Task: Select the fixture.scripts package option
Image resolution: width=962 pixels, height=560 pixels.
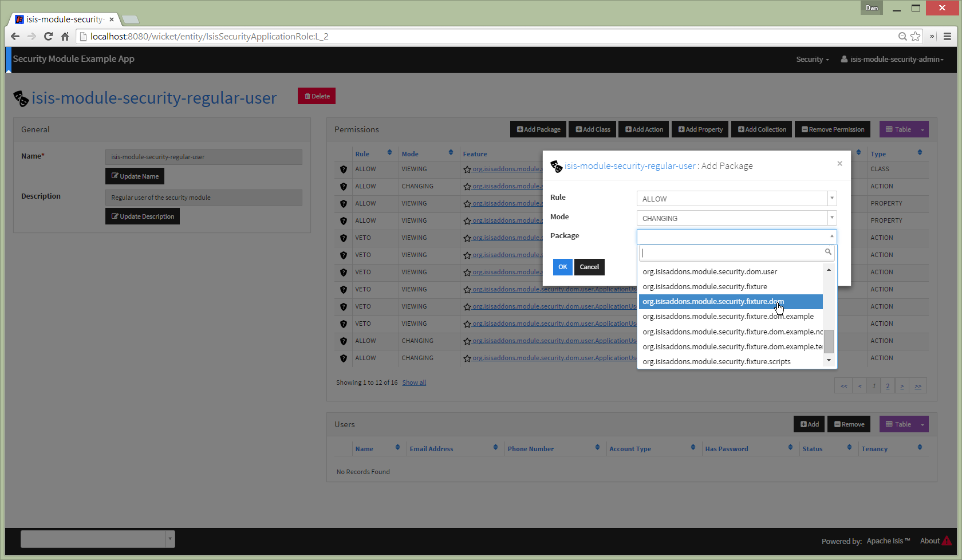Action: (x=731, y=361)
